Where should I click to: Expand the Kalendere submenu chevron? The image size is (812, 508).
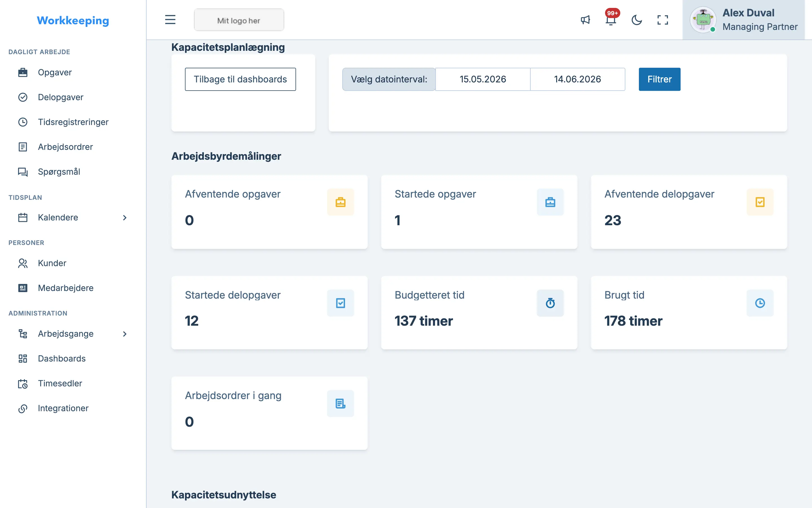(x=125, y=217)
